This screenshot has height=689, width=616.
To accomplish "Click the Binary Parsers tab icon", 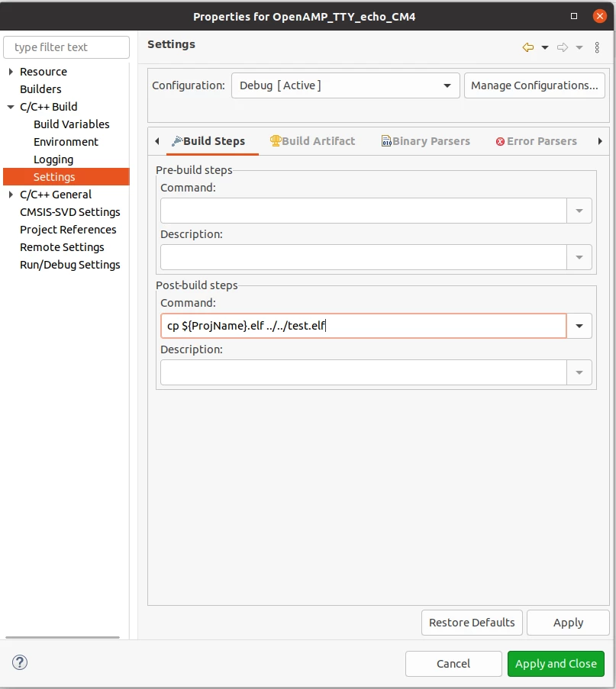I will pos(386,140).
